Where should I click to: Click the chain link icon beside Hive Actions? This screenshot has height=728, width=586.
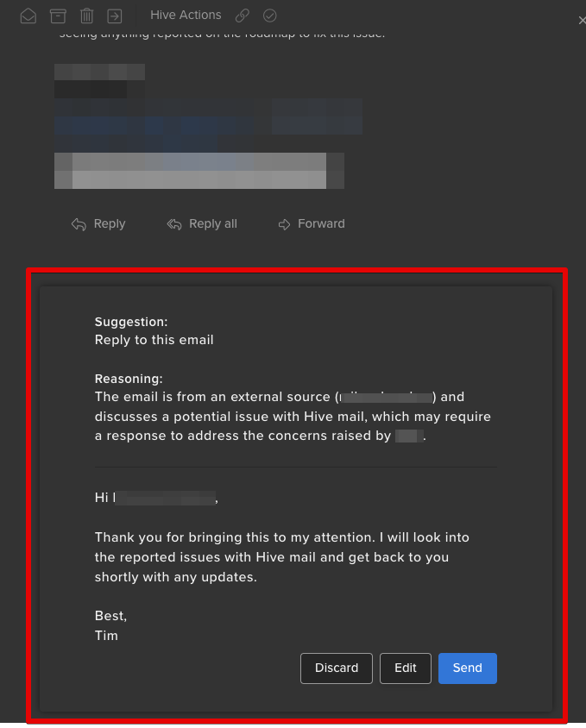click(x=243, y=16)
